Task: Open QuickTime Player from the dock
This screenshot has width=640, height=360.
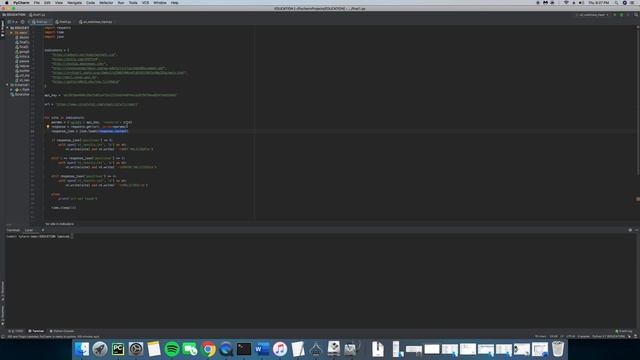Action: click(x=226, y=349)
